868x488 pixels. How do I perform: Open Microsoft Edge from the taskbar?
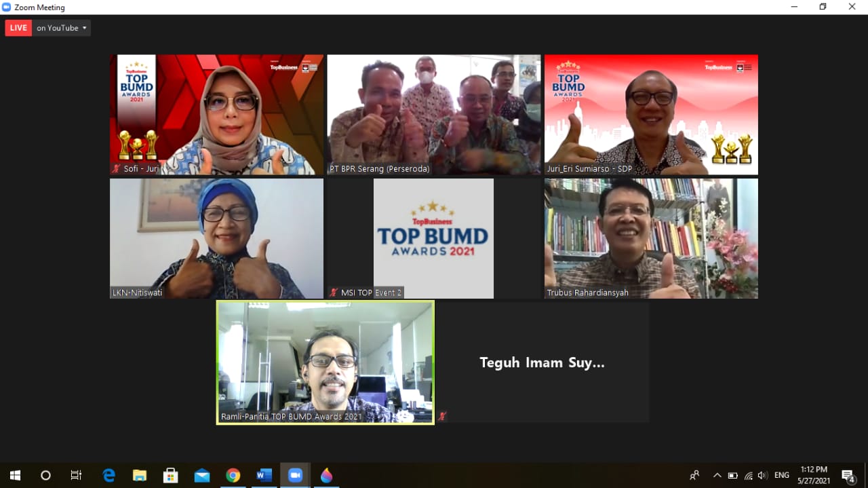[108, 475]
